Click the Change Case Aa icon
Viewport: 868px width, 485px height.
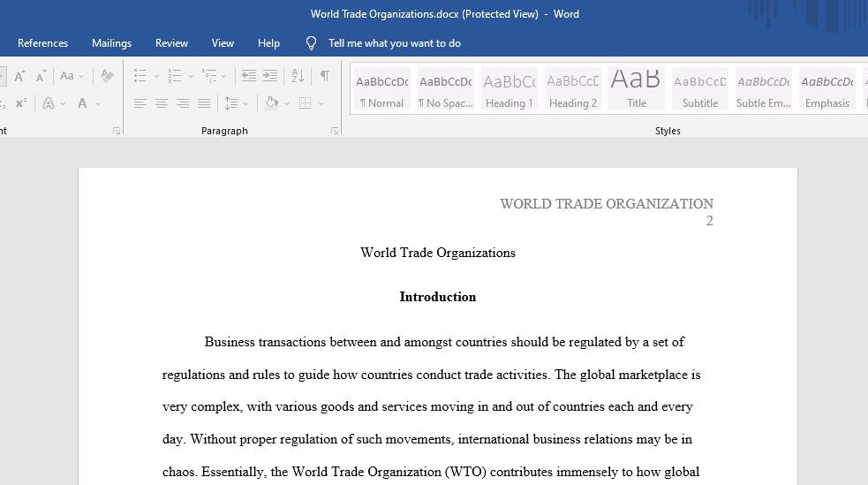pos(67,76)
